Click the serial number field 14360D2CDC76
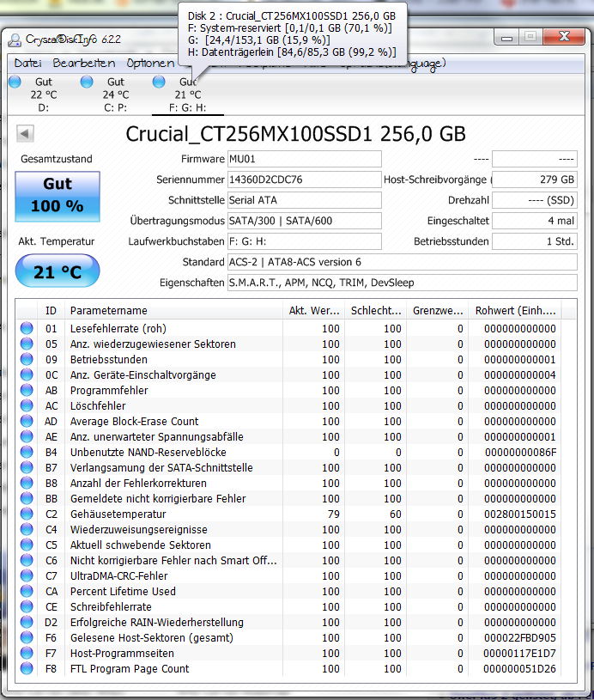The image size is (594, 700). pyautogui.click(x=305, y=180)
